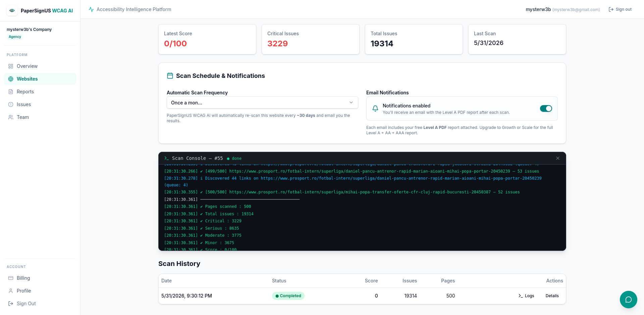Click the Billing credit card icon
Screen dimensions: 644x315
11,278
